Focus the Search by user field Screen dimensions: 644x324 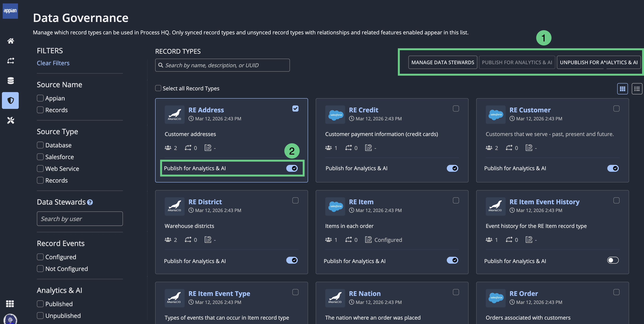pyautogui.click(x=80, y=219)
